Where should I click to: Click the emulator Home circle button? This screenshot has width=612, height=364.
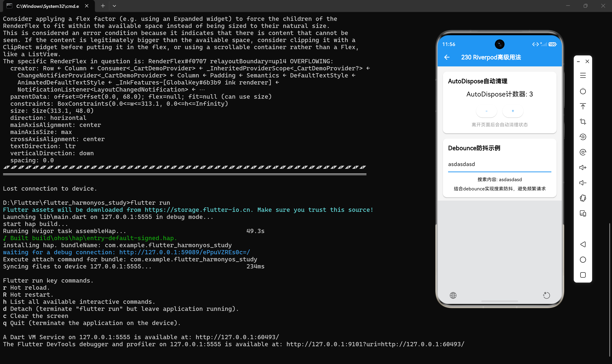click(x=583, y=259)
